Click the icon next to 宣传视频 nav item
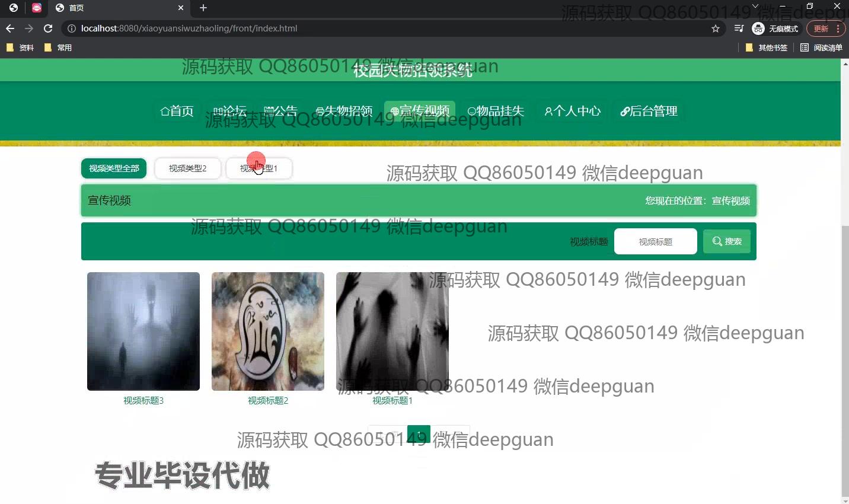 [x=394, y=111]
